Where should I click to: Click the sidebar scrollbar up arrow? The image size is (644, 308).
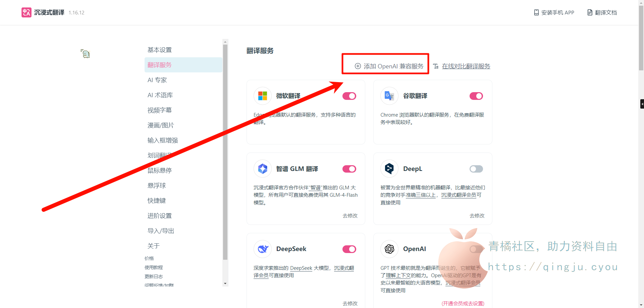225,42
